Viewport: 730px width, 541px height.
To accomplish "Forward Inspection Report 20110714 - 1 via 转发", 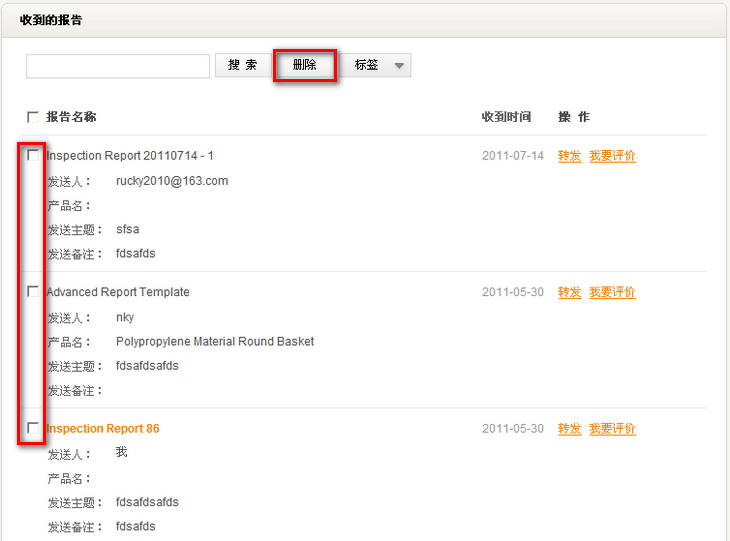I will click(x=569, y=156).
